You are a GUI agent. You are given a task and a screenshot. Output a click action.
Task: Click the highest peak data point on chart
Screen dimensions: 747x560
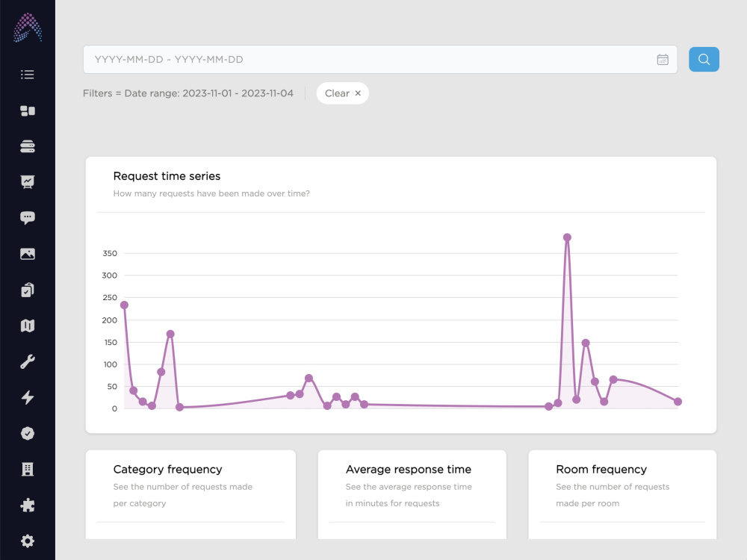coord(567,237)
